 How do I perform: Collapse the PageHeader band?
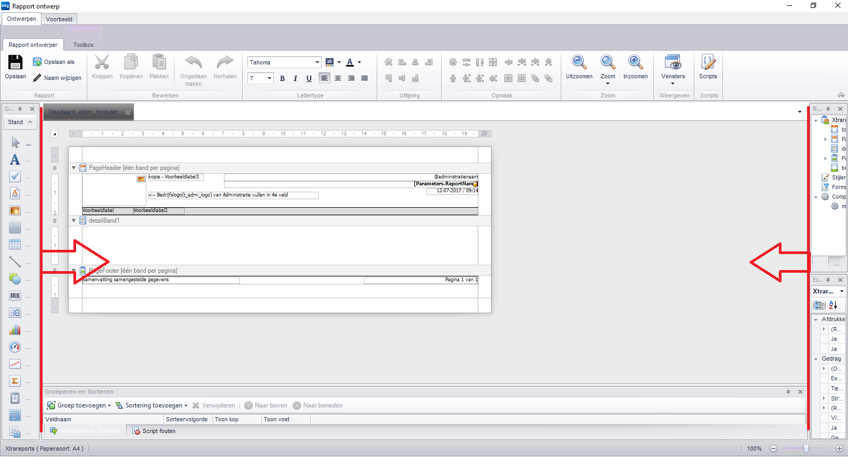[x=74, y=168]
